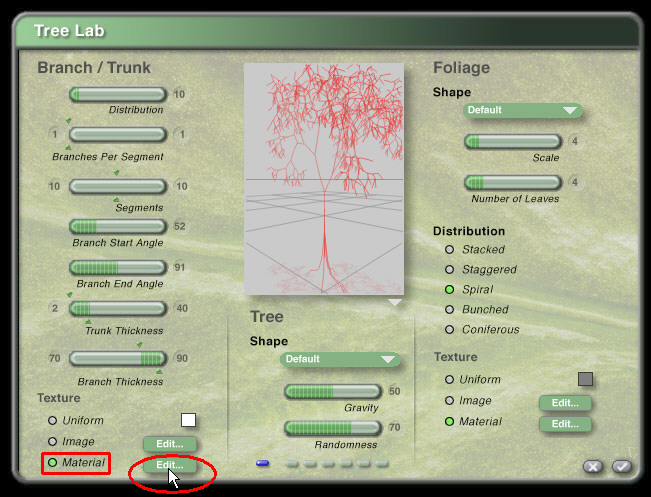Screen dimensions: 651x497
Task: Click the Distribution value 10
Action: [x=179, y=95]
